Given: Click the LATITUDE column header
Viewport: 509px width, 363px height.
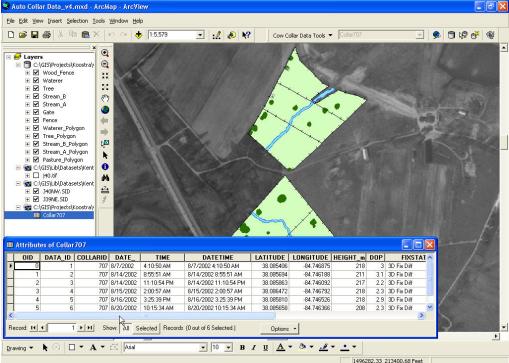Looking at the screenshot, I should 270,258.
